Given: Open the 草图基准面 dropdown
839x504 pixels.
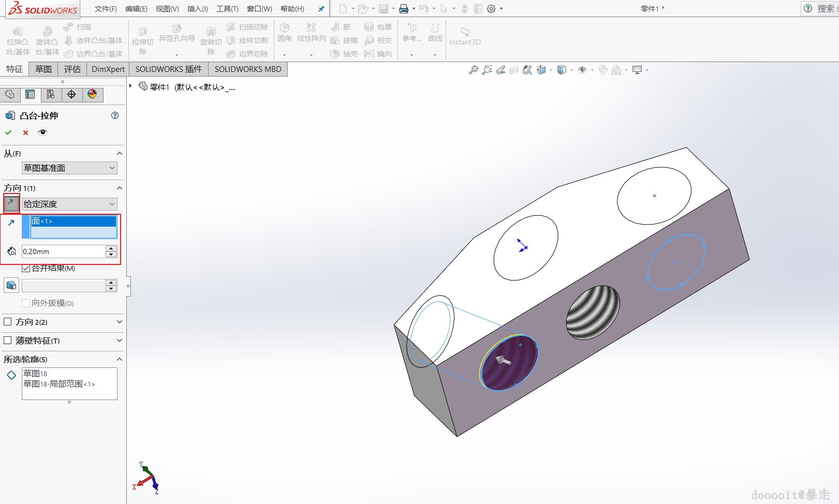Looking at the screenshot, I should pos(69,168).
